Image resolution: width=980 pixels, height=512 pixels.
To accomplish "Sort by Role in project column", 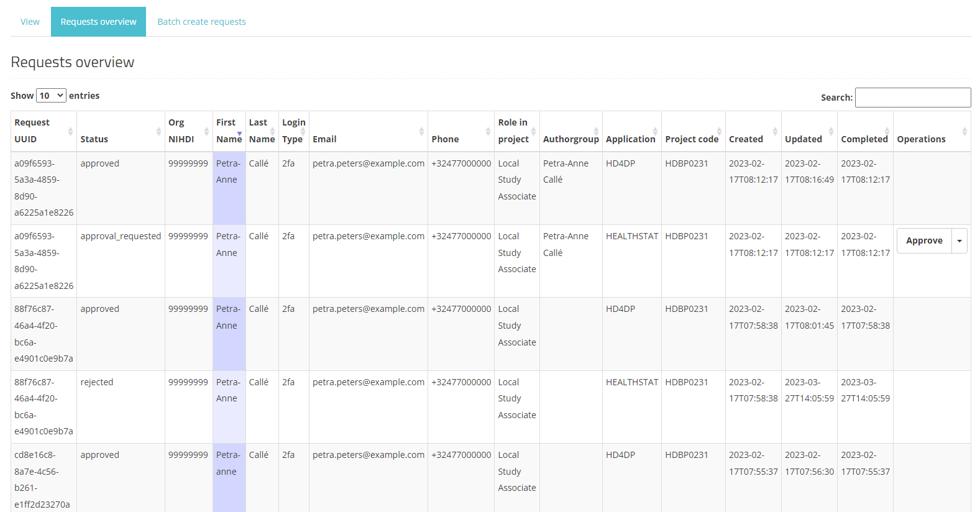I will pos(513,131).
